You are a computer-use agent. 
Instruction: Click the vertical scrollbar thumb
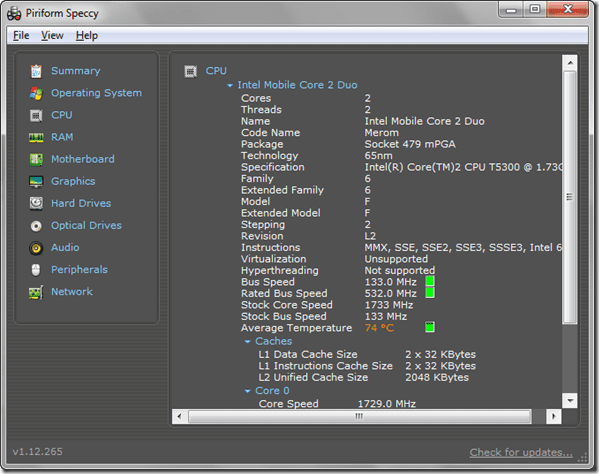coord(570,197)
